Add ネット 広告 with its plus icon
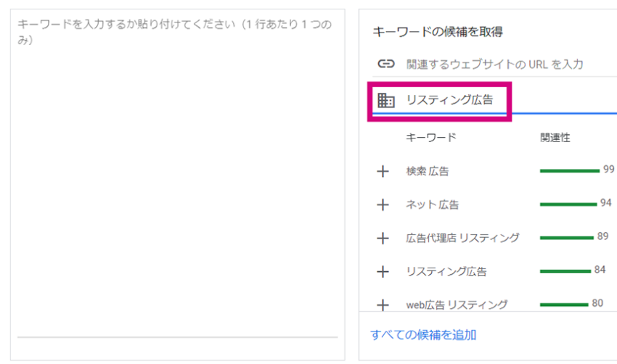 383,204
